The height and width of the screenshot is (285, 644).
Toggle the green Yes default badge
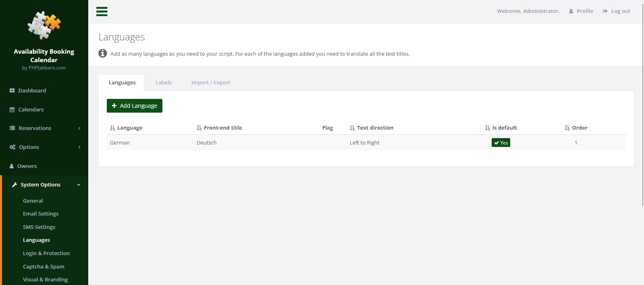point(501,142)
